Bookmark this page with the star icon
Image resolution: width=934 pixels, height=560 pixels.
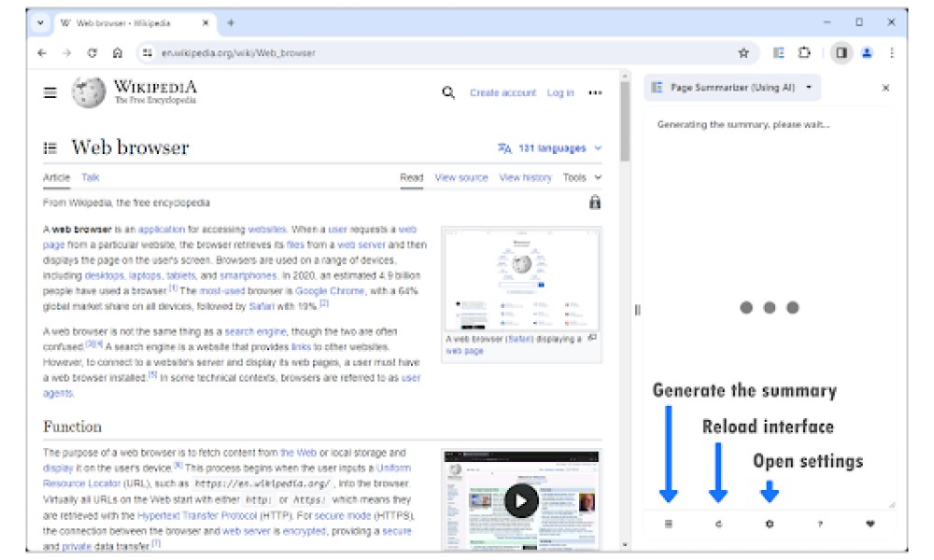click(x=743, y=53)
